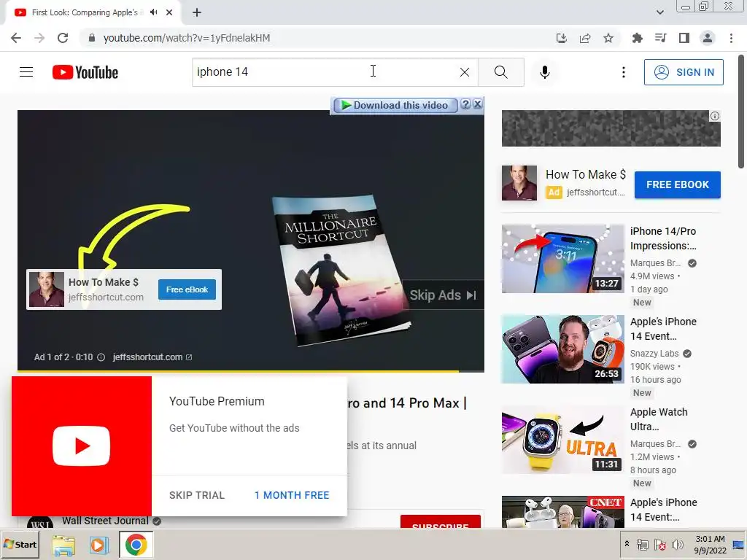Click Download this video button

[395, 105]
